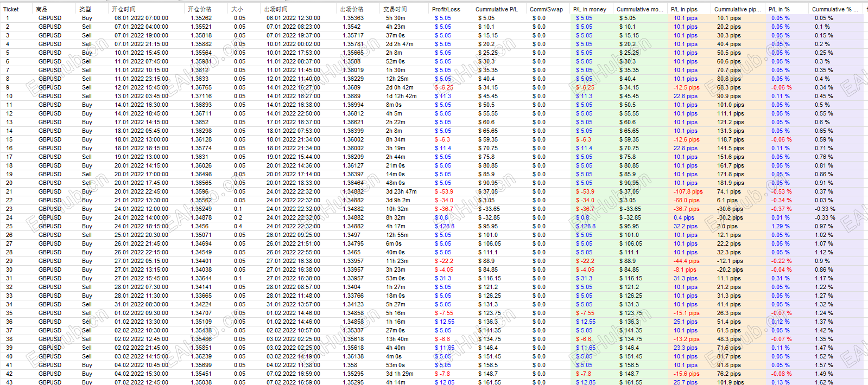The width and height of the screenshot is (868, 385).
Task: Click the 181.9 pips cumulative cell
Action: 731,183
